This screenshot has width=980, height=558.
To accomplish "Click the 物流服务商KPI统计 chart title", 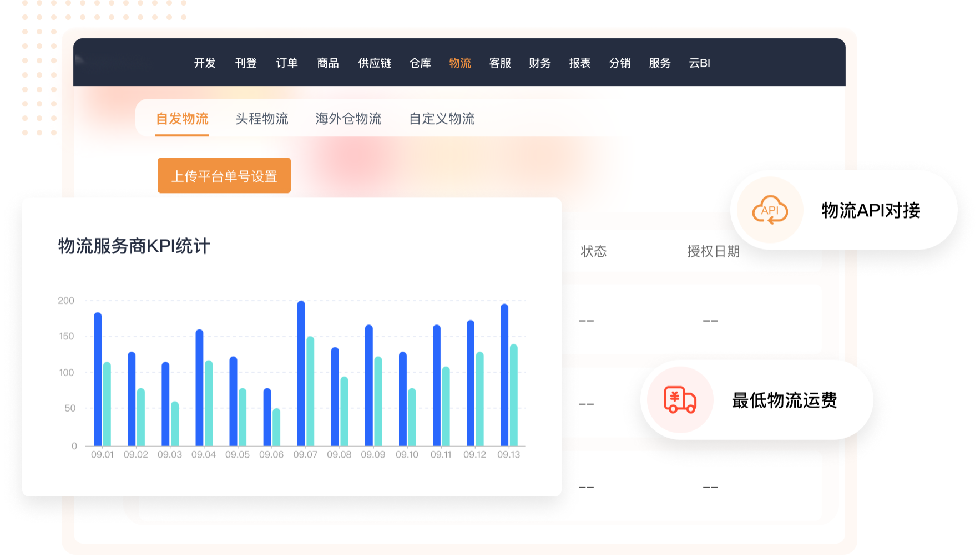I will point(134,246).
